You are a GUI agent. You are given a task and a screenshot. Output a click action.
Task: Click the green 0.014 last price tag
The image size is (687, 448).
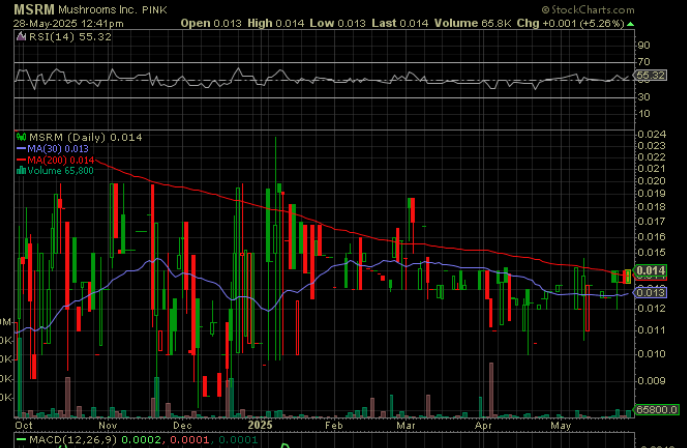pos(651,271)
